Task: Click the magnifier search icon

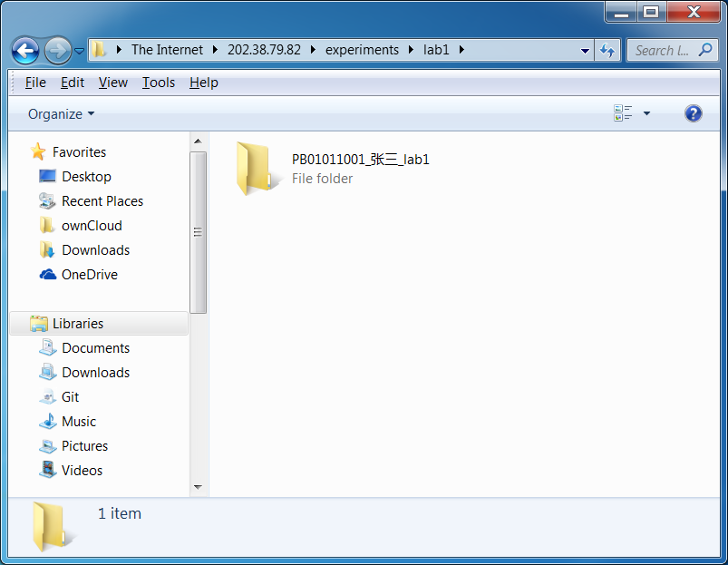Action: click(705, 49)
